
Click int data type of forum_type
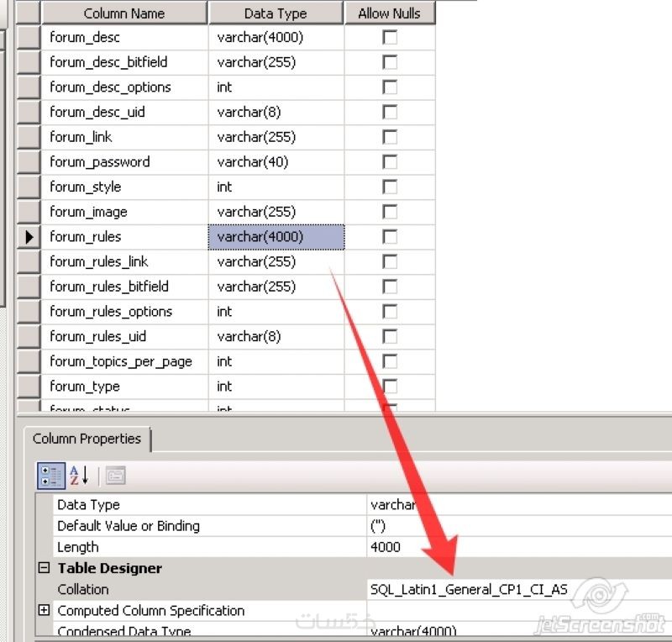276,386
